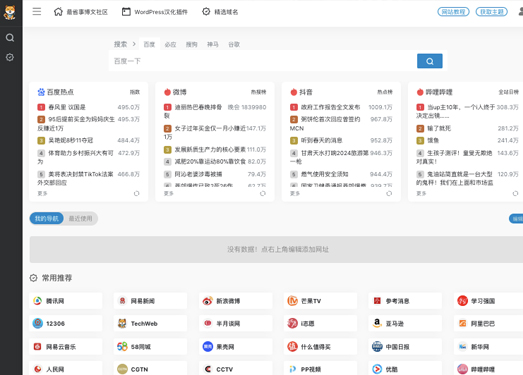
Task: Switch to the 最近使用 toggle pill
Action: coord(80,219)
